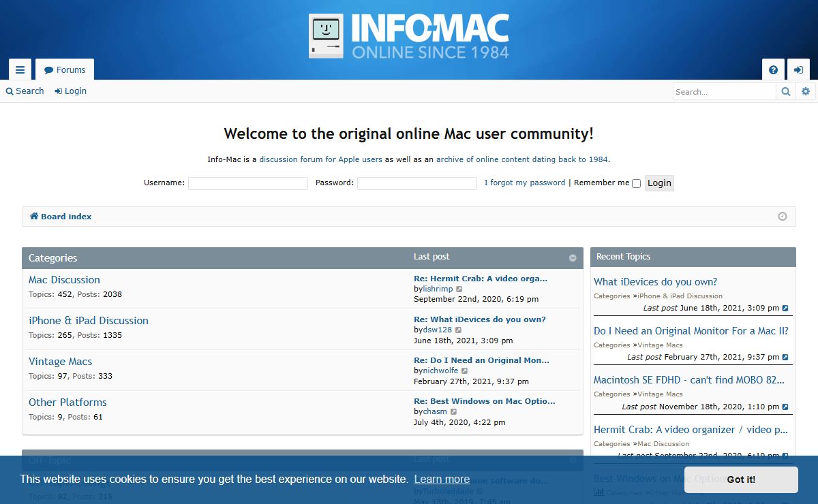Focus the Password input field
This screenshot has width=818, height=504.
417,183
